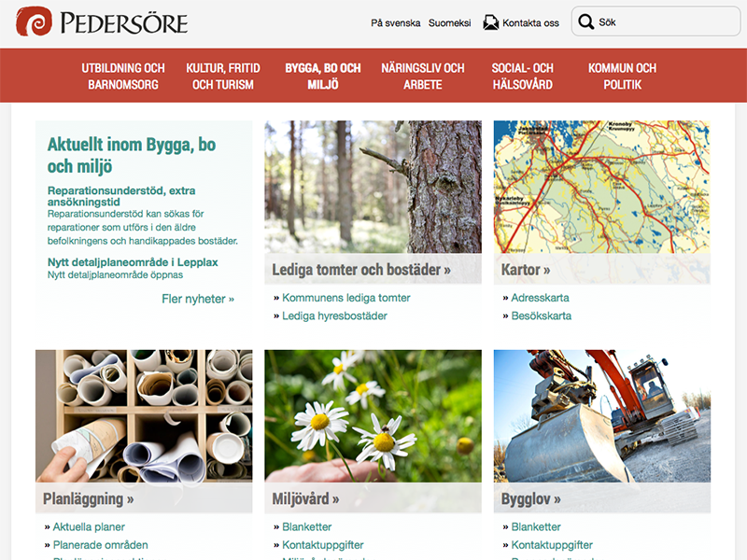The image size is (747, 560).
Task: Open Kultur, fritid och turism menu
Action: click(217, 77)
